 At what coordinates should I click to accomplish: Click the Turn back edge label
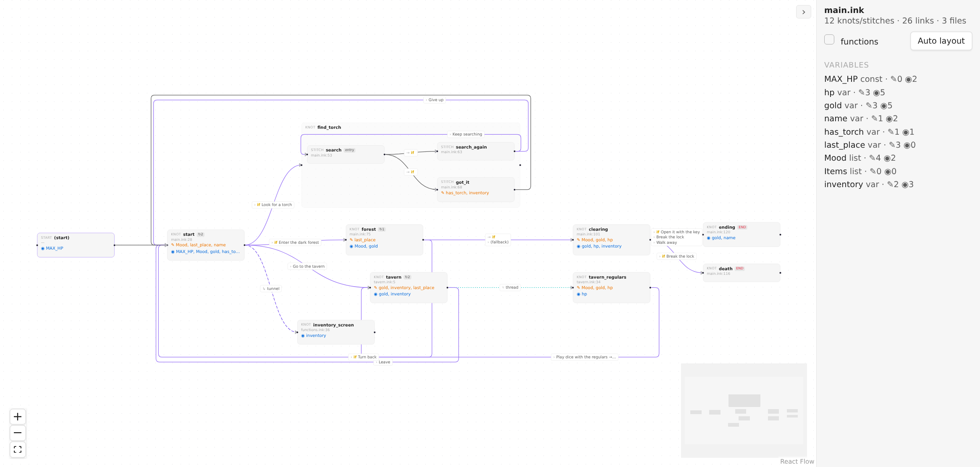click(x=364, y=357)
